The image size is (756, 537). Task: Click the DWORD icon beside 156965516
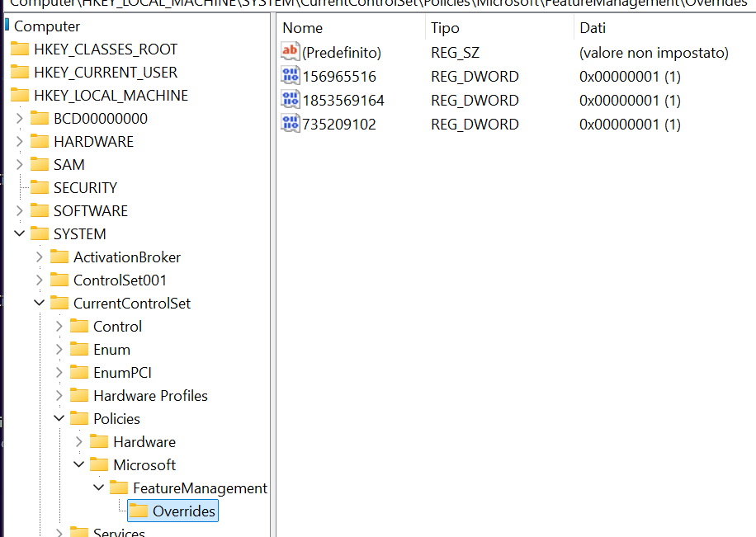click(291, 76)
